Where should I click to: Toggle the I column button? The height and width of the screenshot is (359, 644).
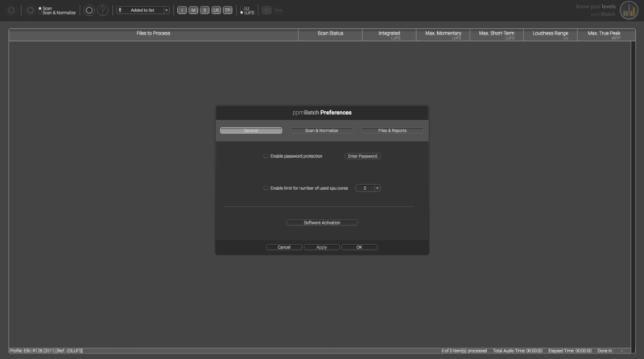click(182, 10)
